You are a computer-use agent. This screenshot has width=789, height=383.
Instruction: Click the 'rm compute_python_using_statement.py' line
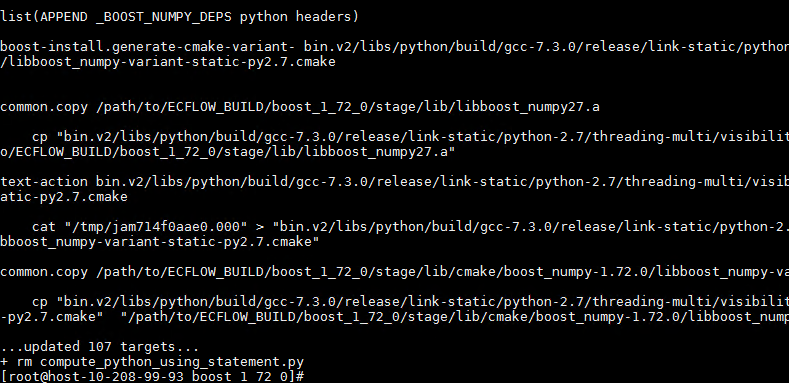(x=152, y=362)
